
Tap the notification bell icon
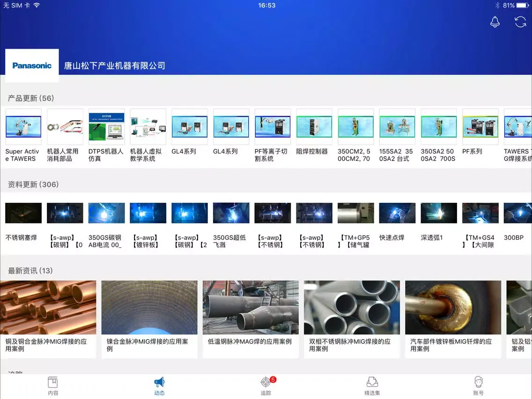(495, 22)
